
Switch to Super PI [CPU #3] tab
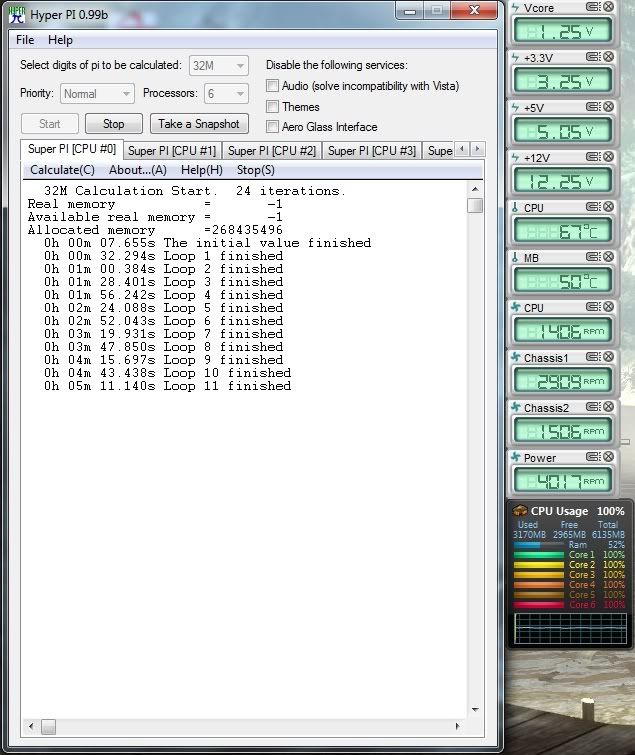(372, 151)
